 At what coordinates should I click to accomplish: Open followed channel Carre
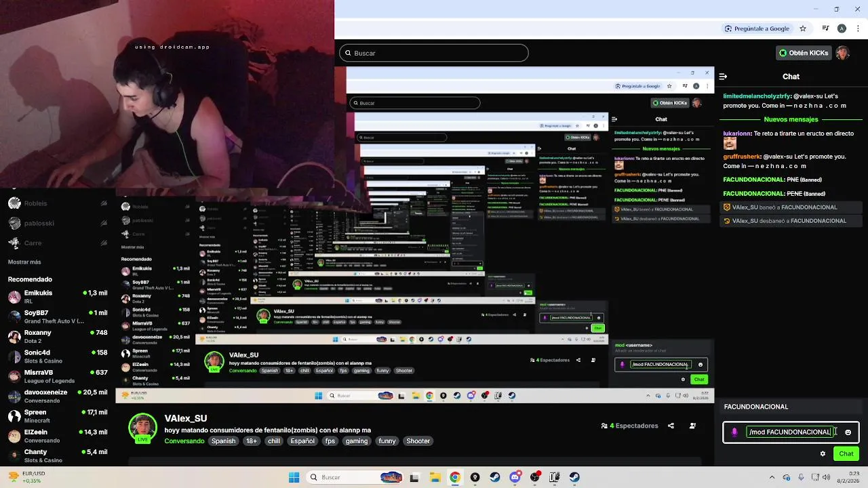[58, 243]
